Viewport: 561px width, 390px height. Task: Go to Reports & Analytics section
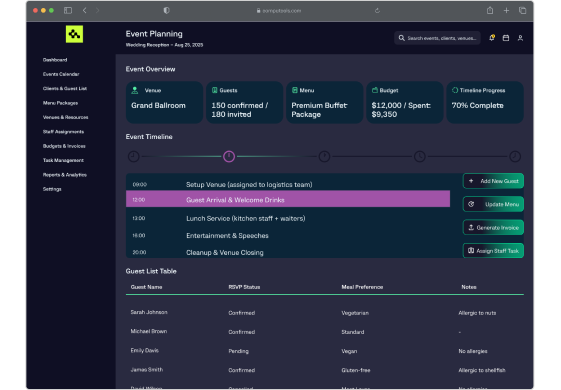(x=65, y=175)
